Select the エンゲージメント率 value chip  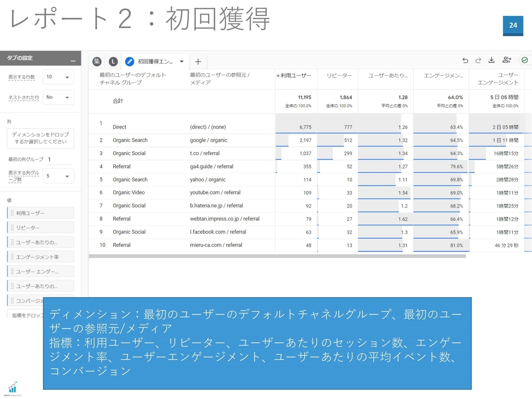point(40,257)
